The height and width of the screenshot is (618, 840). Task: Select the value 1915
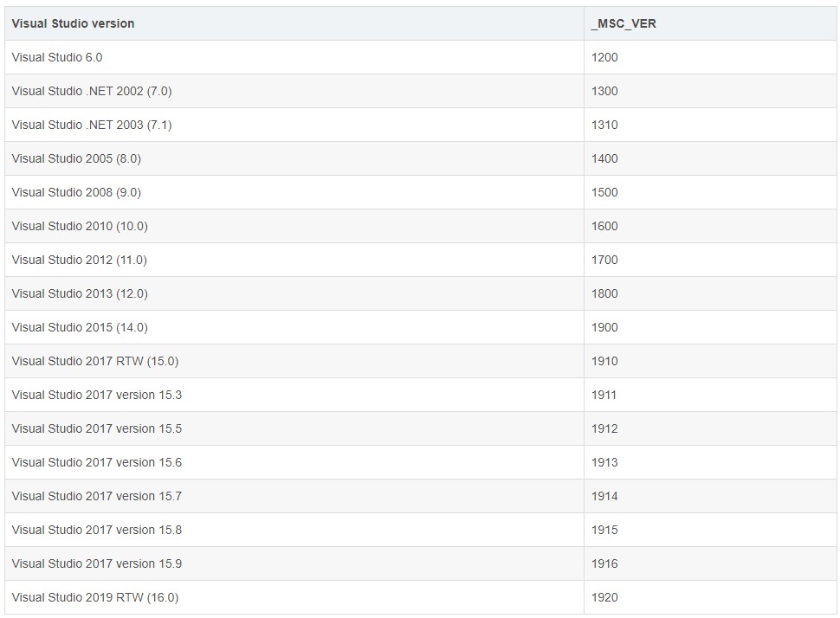click(x=604, y=530)
